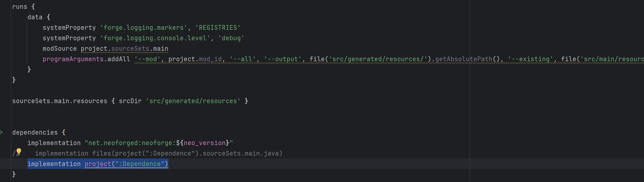
Task: Click the 'forge.logging.console.level' string
Action: (155, 38)
